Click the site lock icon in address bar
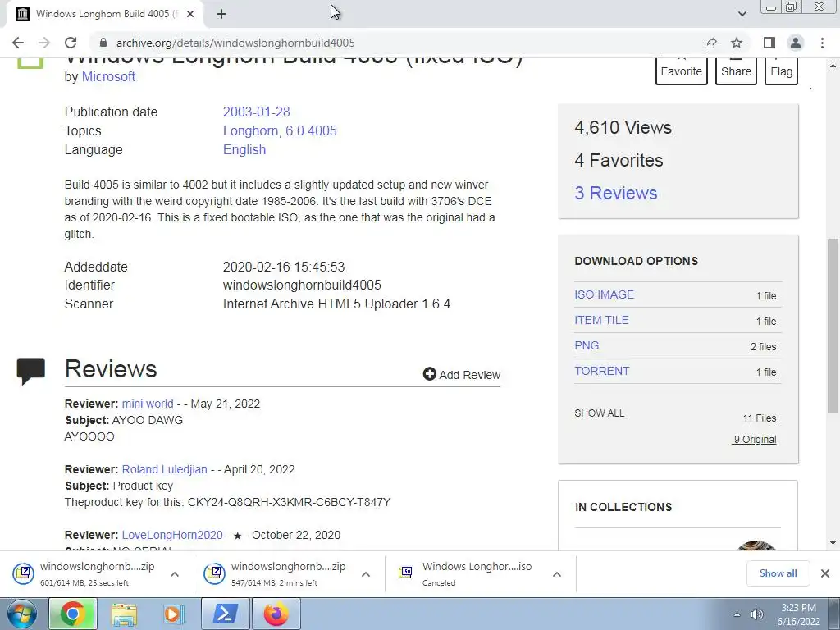Viewport: 840px width, 630px height. [104, 43]
